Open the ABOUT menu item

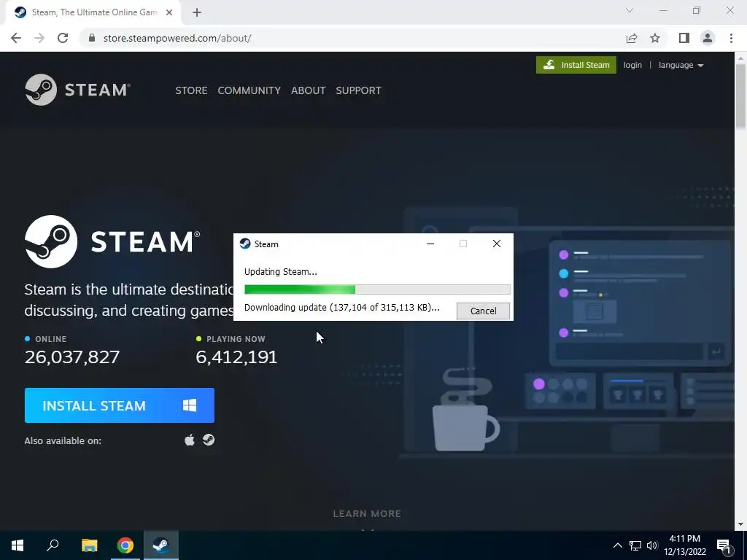[x=309, y=90]
